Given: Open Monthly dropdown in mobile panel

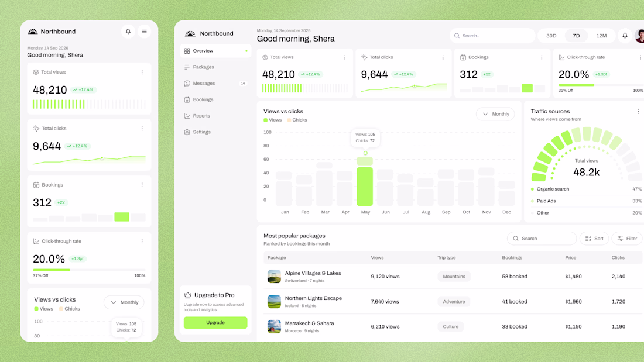Looking at the screenshot, I should coord(124,302).
